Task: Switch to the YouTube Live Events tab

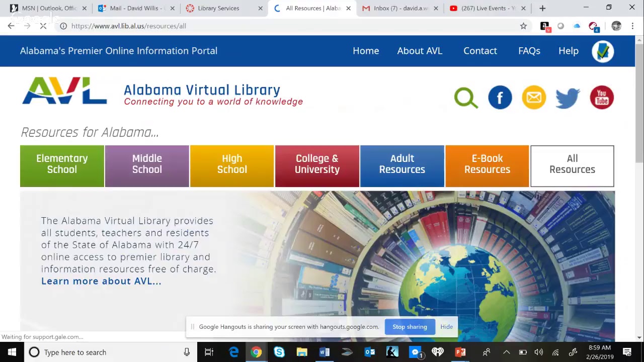Action: point(487,8)
